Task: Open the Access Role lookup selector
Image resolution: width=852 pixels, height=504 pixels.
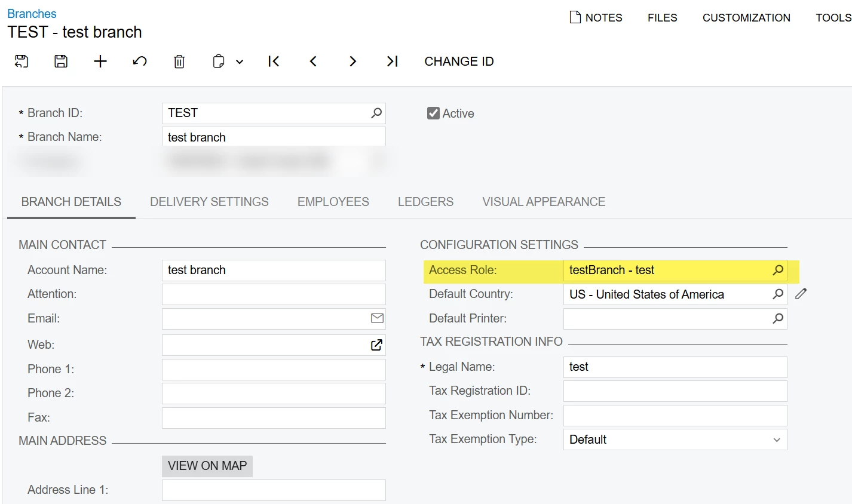Action: pyautogui.click(x=778, y=270)
